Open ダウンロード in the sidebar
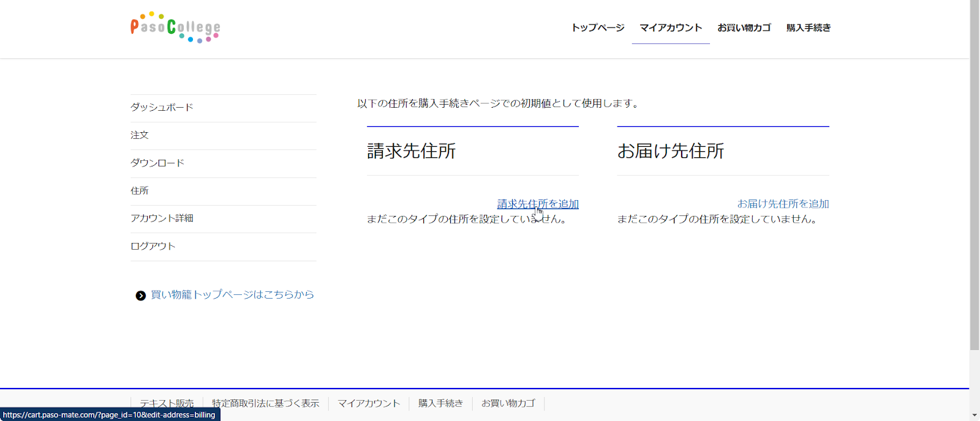The width and height of the screenshot is (980, 421). 157,163
